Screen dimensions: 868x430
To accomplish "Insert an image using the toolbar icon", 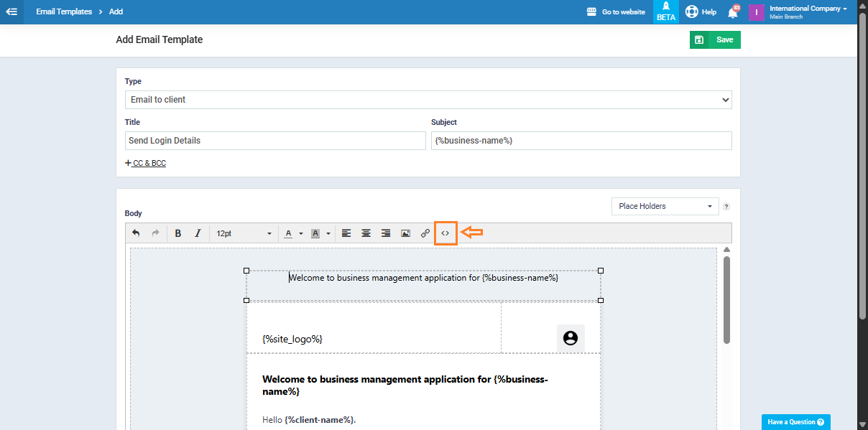I will coord(405,233).
